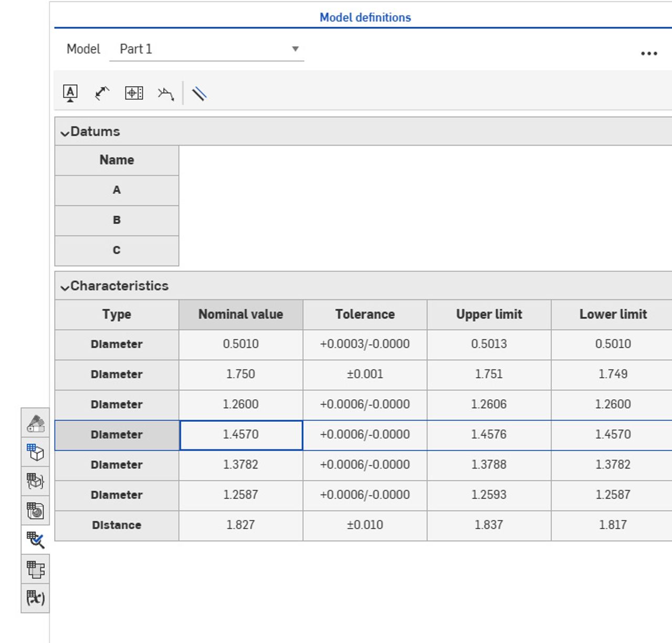Select the datum feature symbol tool
The height and width of the screenshot is (643, 672).
(70, 92)
